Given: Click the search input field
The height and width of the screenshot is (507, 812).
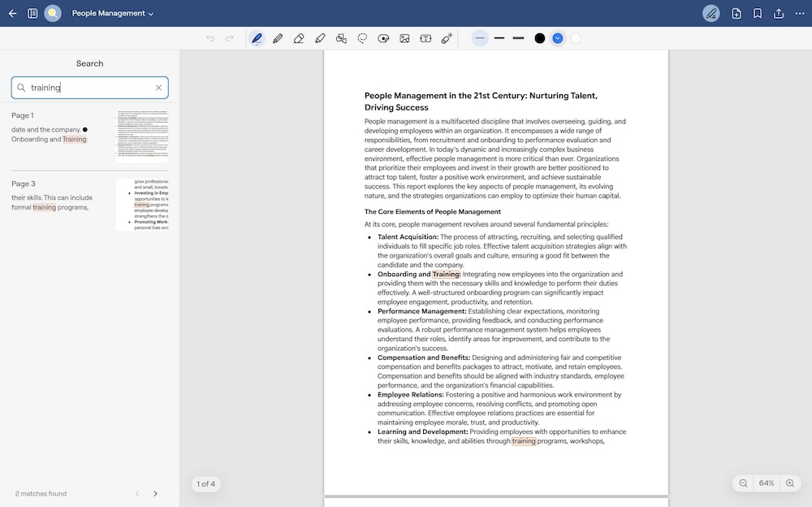Looking at the screenshot, I should 89,88.
